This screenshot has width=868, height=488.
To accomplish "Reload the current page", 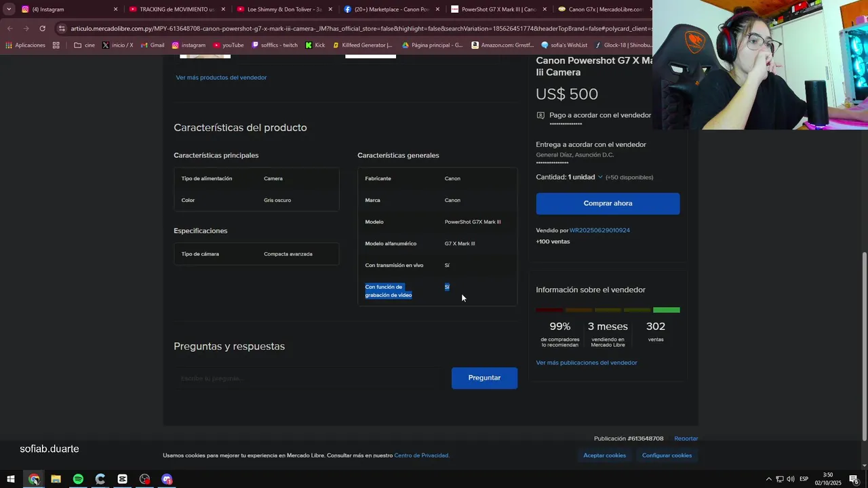I will [42, 28].
